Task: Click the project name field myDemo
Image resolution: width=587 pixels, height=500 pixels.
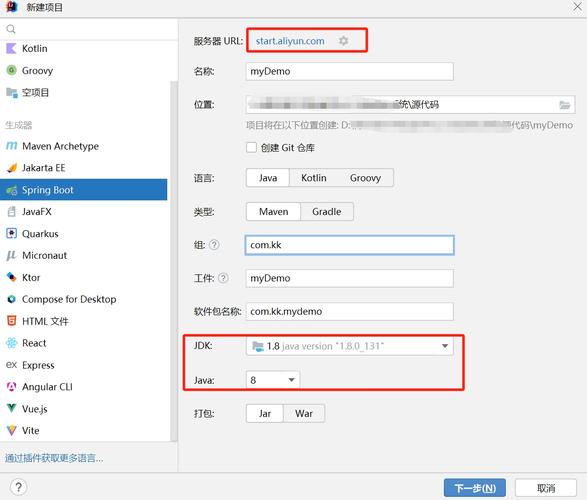Action: (349, 71)
